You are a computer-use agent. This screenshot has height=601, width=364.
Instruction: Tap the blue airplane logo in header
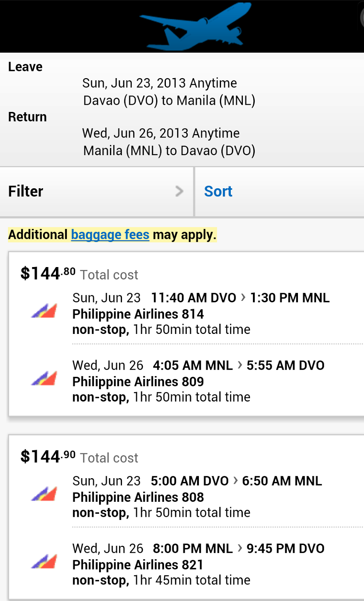pyautogui.click(x=195, y=26)
